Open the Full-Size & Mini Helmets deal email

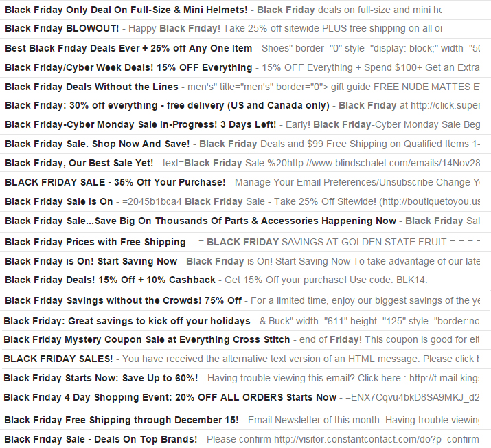tap(126, 10)
